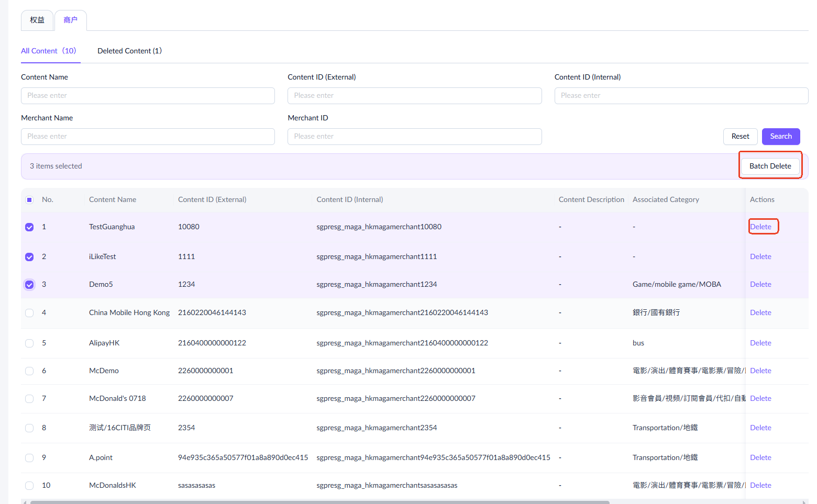
Task: Click Delete for A.point row
Action: point(760,457)
